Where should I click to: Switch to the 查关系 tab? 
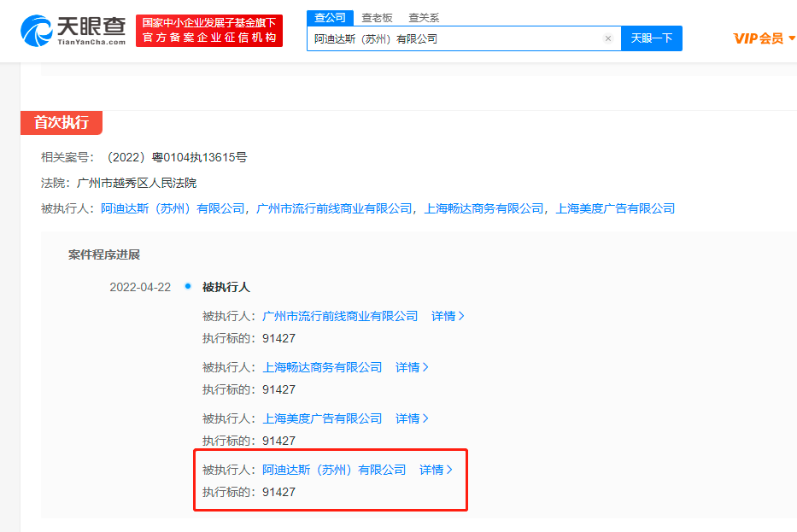pos(424,18)
